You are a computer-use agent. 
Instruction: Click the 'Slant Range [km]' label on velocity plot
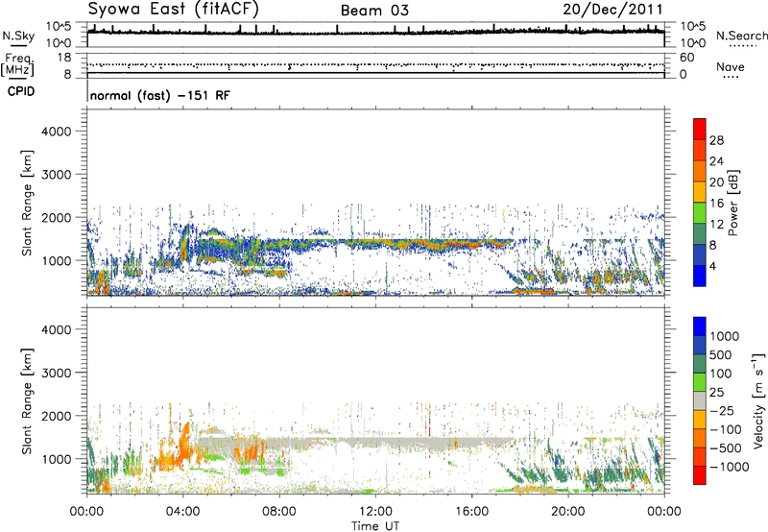(x=27, y=401)
